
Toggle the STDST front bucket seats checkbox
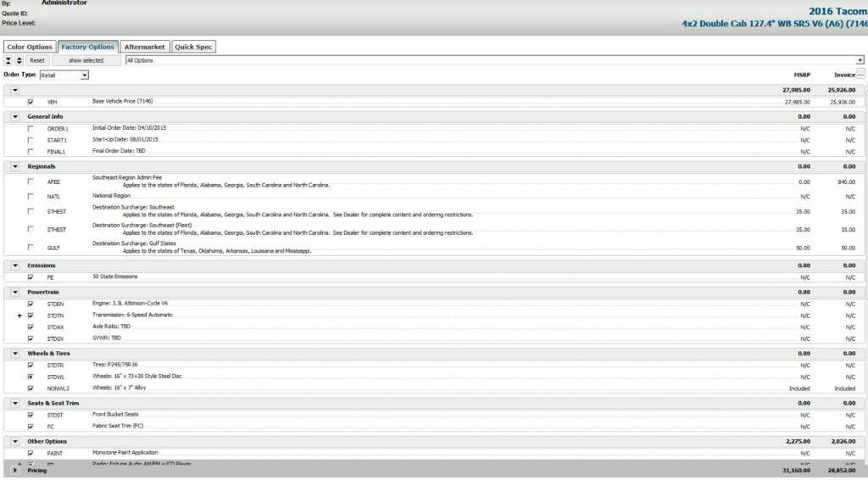[31, 415]
